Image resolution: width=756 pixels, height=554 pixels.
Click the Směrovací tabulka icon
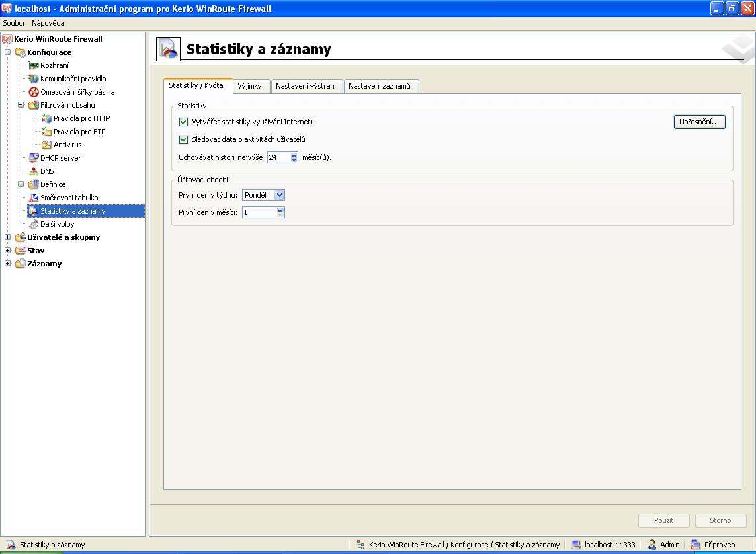point(34,198)
